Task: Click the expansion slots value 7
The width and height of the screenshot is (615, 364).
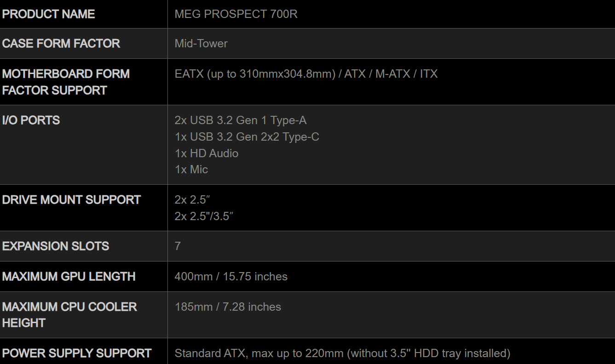Action: 178,246
